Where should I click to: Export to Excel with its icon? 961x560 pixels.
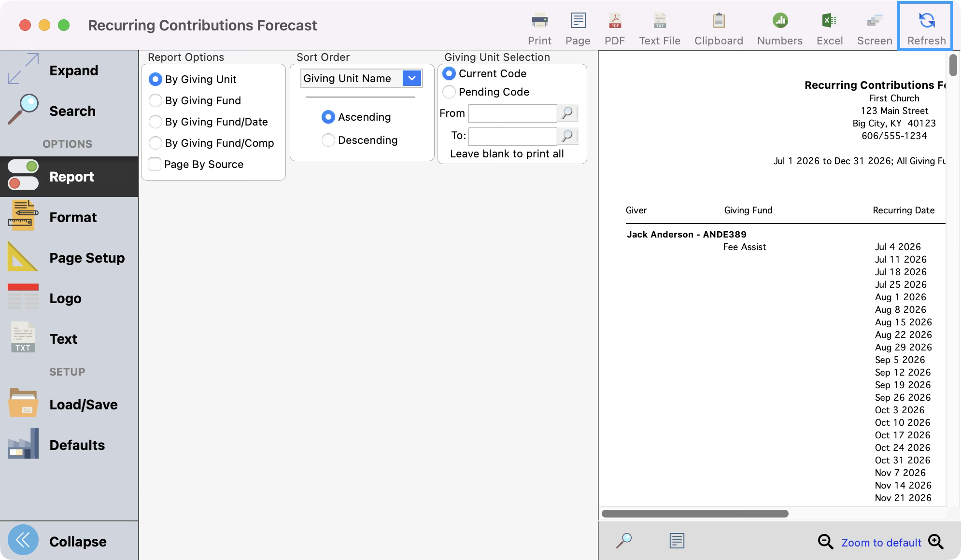click(830, 21)
